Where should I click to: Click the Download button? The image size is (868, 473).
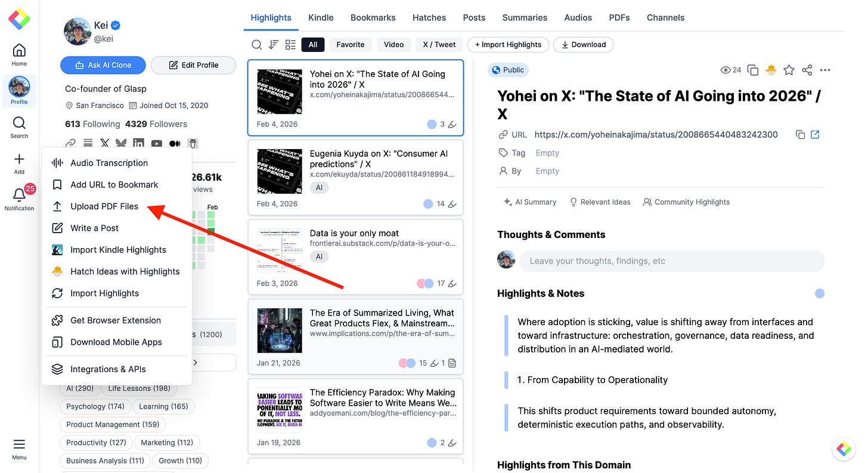click(583, 45)
